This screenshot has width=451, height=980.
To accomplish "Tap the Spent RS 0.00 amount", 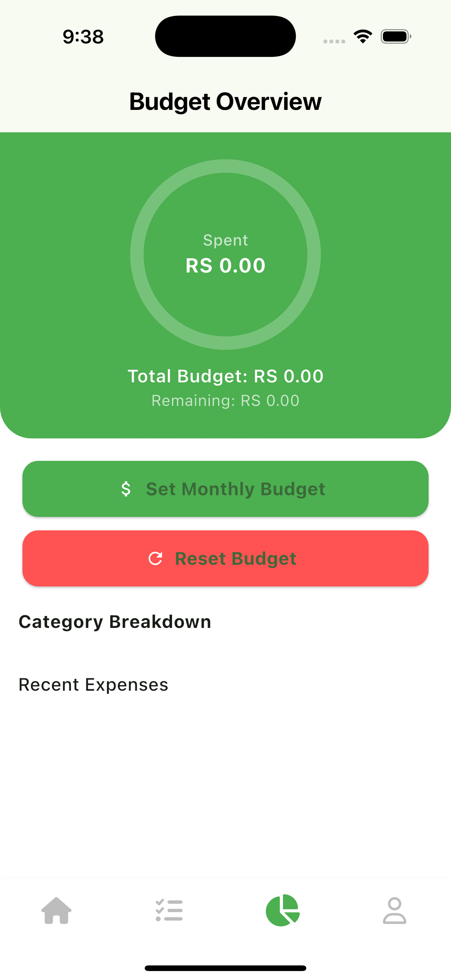I will pos(225,265).
